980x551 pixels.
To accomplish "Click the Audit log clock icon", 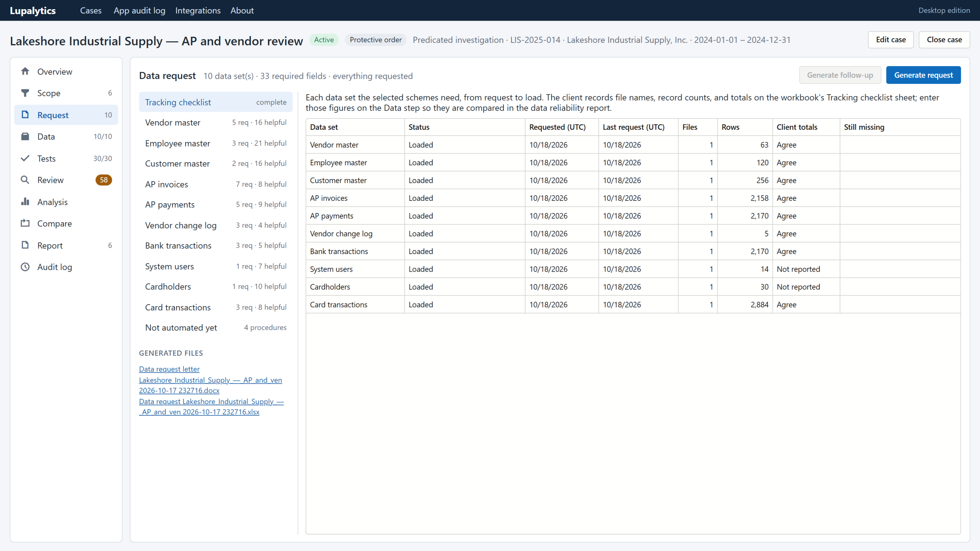I will coord(25,267).
